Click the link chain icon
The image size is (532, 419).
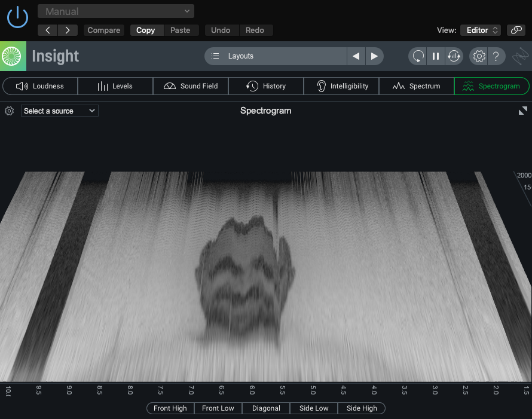[515, 30]
